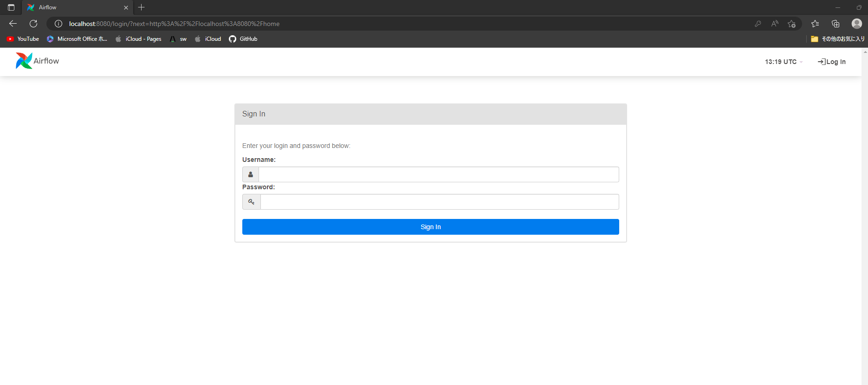Expand the 13:19 UTC timezone dropdown
Image resolution: width=868 pixels, height=385 pixels.
[x=784, y=62]
